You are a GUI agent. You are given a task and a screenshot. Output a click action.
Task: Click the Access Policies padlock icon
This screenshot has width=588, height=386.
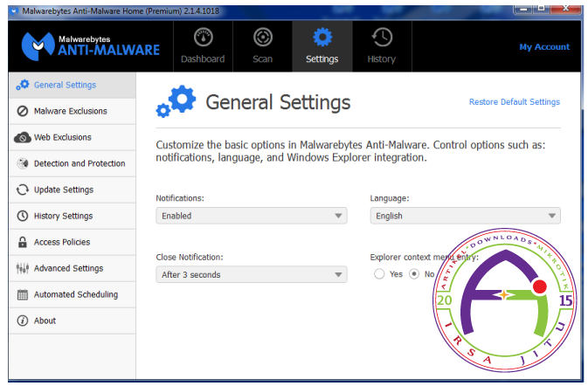click(23, 243)
